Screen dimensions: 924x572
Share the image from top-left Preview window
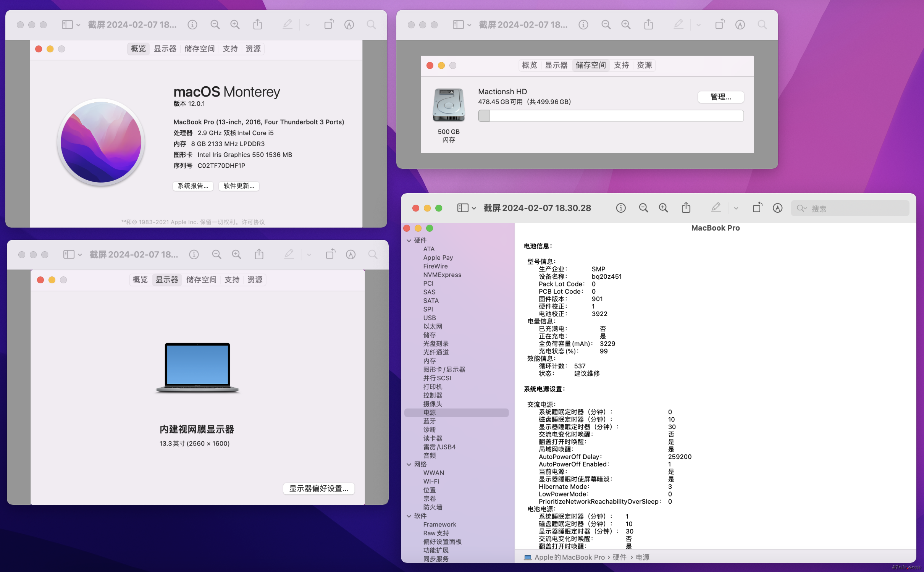pyautogui.click(x=258, y=24)
